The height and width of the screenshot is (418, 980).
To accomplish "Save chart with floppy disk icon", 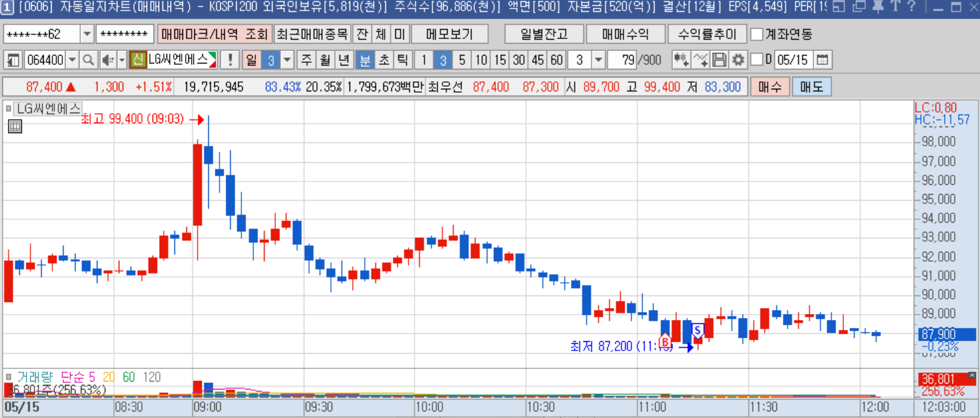I will pos(719,60).
